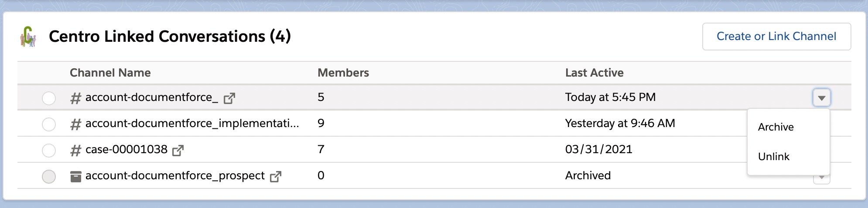Image resolution: width=868 pixels, height=208 pixels.
Task: Open account-documentforce_prospect external link icon
Action: tap(276, 177)
